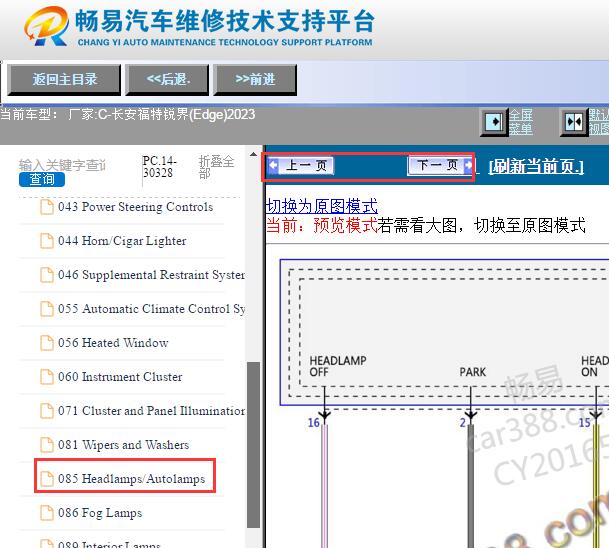Click the 086 Fog Lamps page icon
Viewport: 609px width, 548px height.
(47, 513)
